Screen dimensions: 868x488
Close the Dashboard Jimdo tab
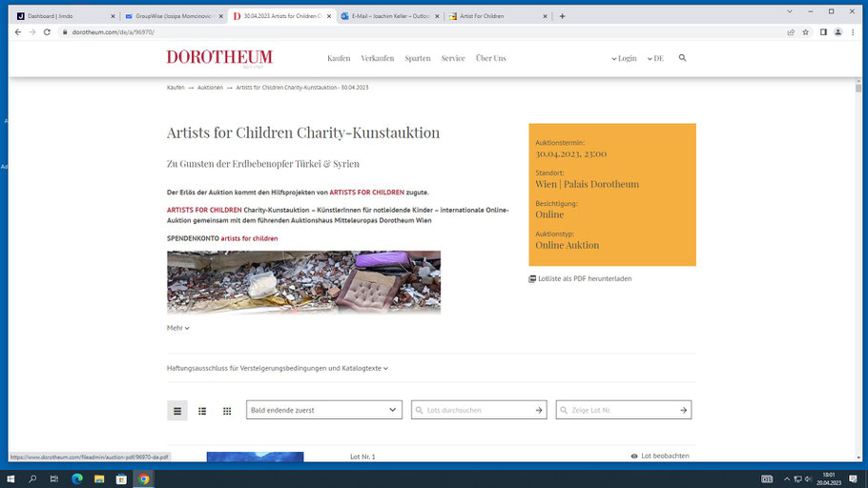(113, 16)
